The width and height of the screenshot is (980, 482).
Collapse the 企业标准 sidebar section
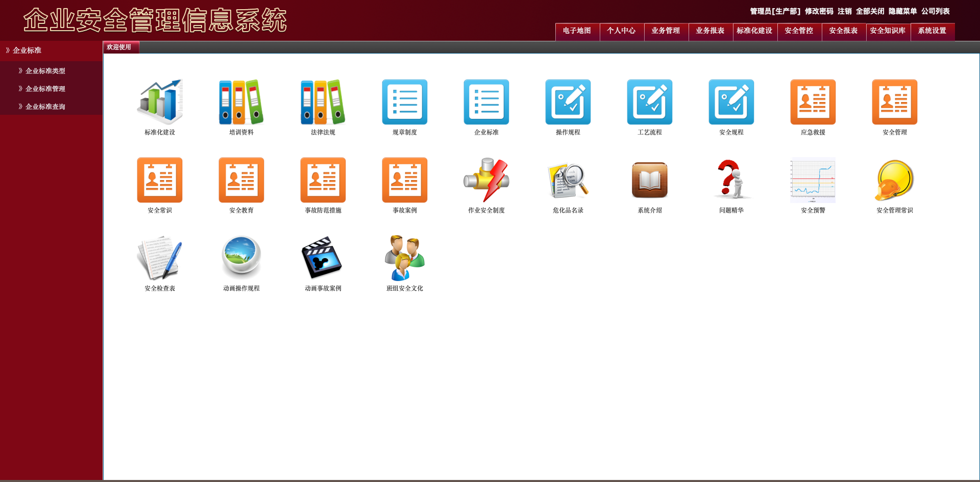[x=27, y=50]
